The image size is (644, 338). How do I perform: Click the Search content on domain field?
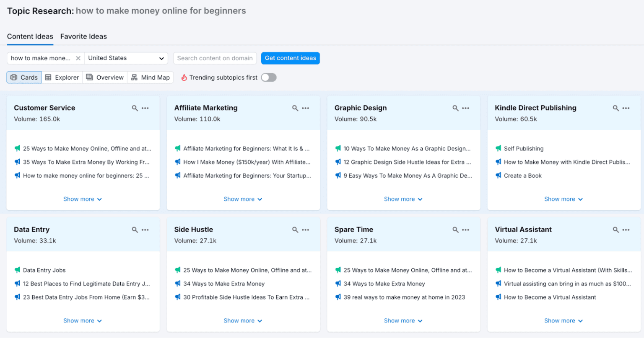215,58
